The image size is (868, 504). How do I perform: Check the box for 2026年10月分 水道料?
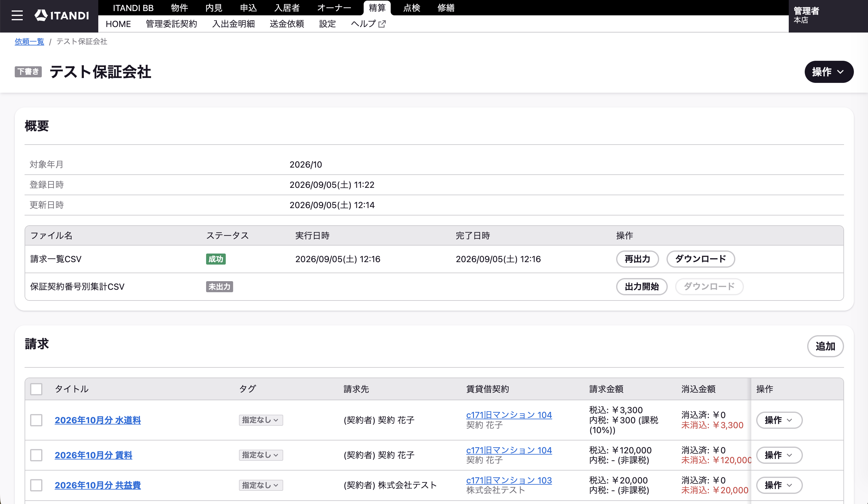click(x=36, y=420)
